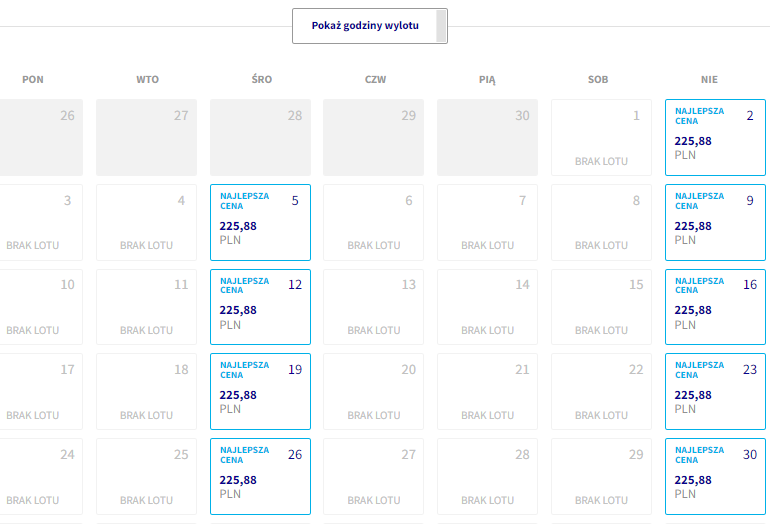Pick Sunday 23 flight date
The height and width of the screenshot is (524, 770).
715,391
